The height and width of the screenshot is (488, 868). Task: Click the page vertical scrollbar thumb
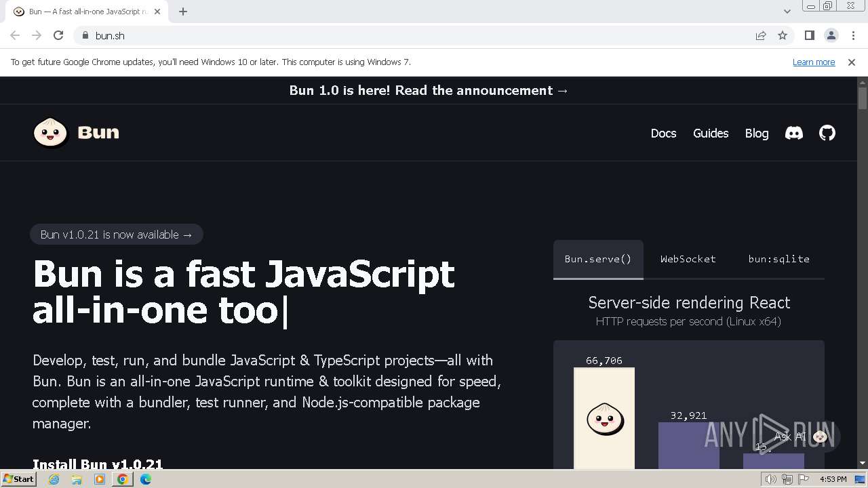863,98
